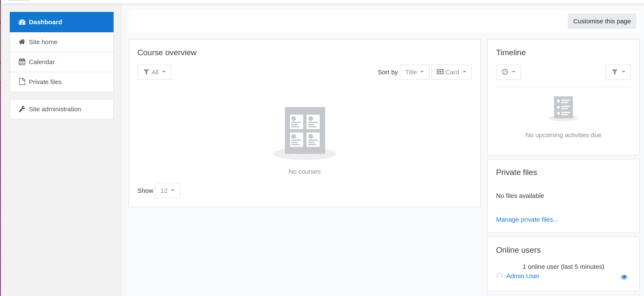Viewport: 644px width, 296px height.
Task: Open the Timeline clock date filter dropdown
Action: [508, 72]
